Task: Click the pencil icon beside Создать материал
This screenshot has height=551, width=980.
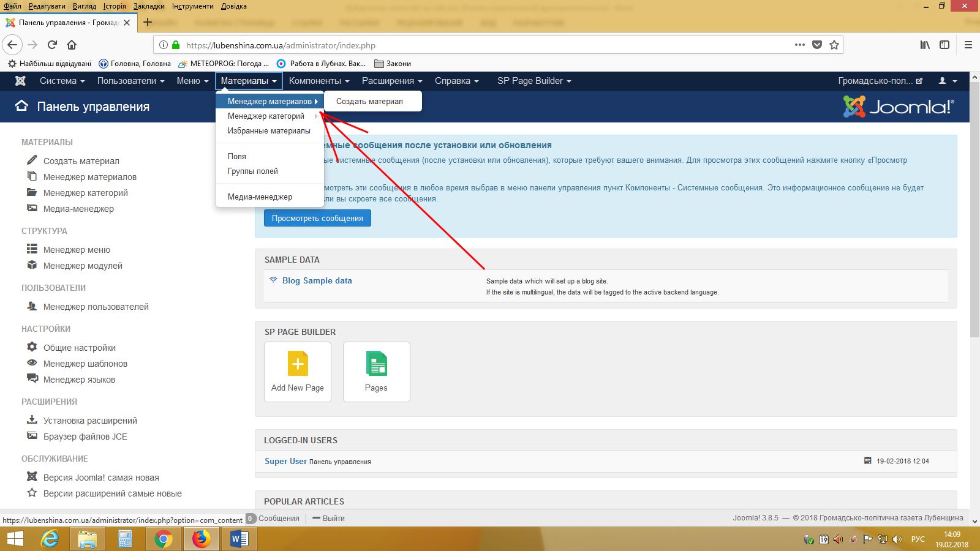Action: (32, 160)
